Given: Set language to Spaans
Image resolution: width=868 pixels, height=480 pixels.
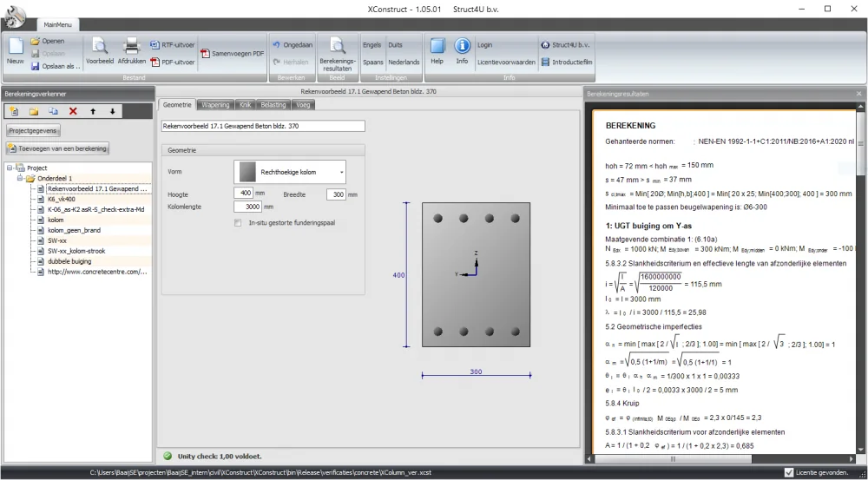Looking at the screenshot, I should [373, 62].
